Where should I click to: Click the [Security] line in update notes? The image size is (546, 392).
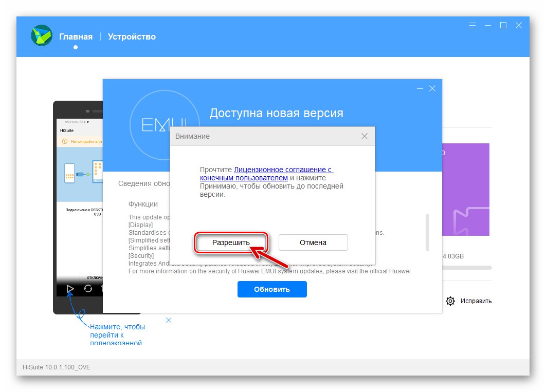tap(141, 256)
